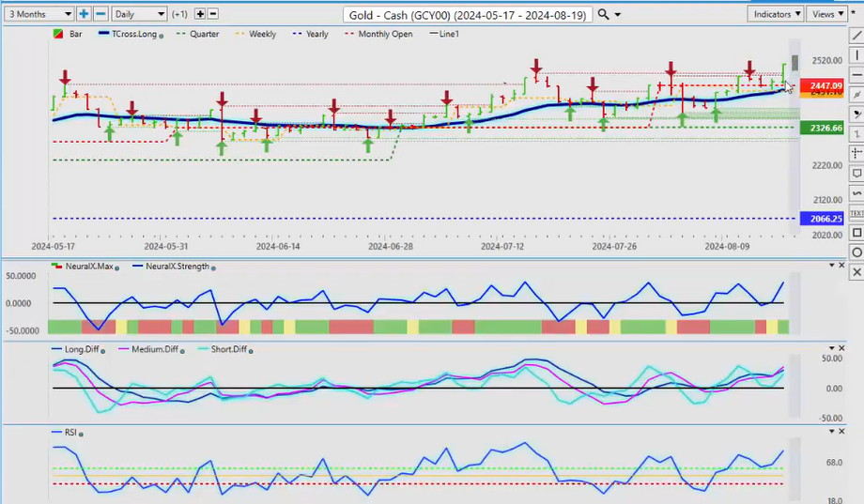Image resolution: width=864 pixels, height=504 pixels.
Task: Select the horizontal line drawing tool
Action: click(x=856, y=74)
